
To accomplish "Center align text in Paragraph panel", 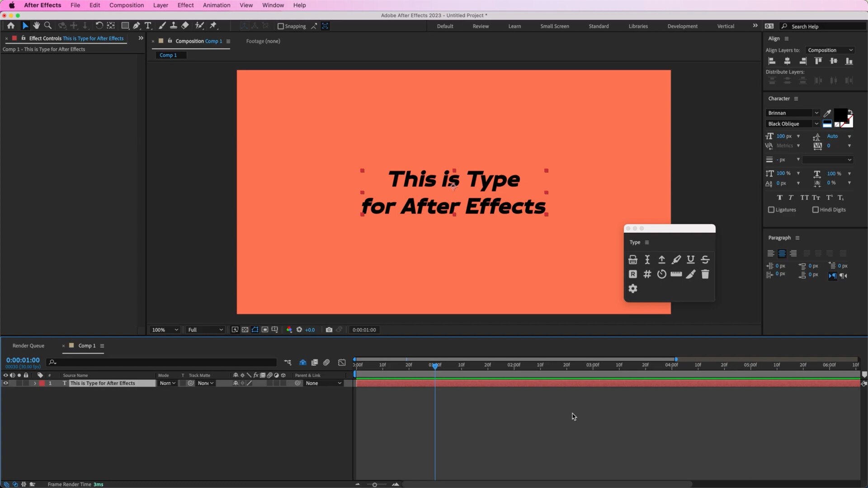I will click(x=782, y=253).
